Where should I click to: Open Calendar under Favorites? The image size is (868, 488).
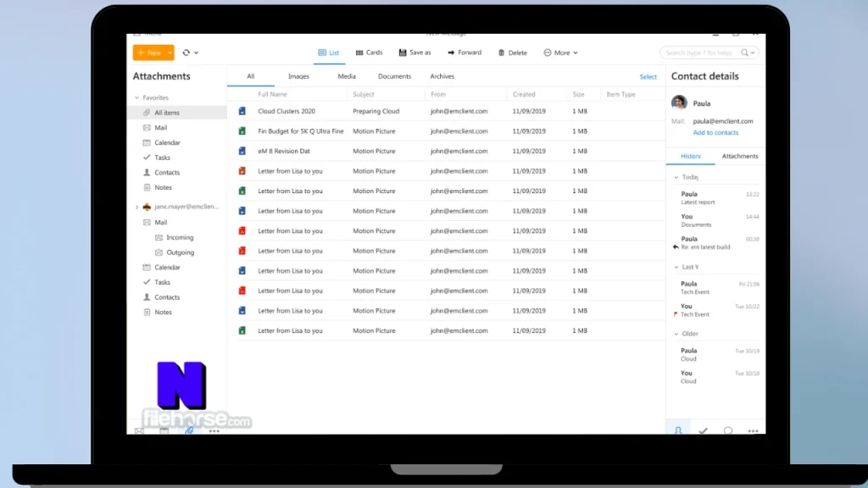click(x=167, y=142)
